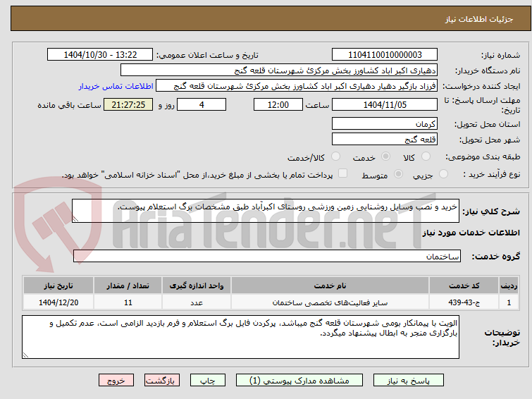Click the پاسخ به نیاز button

tap(408, 381)
